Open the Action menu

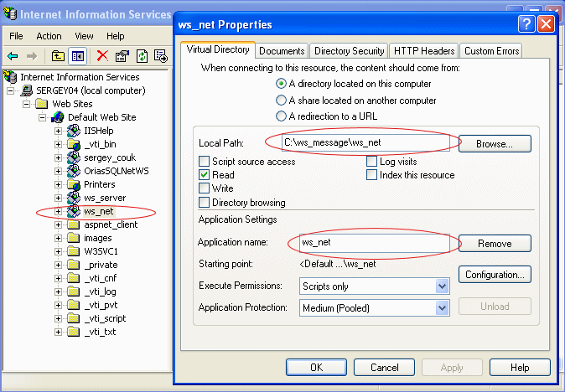coord(49,36)
